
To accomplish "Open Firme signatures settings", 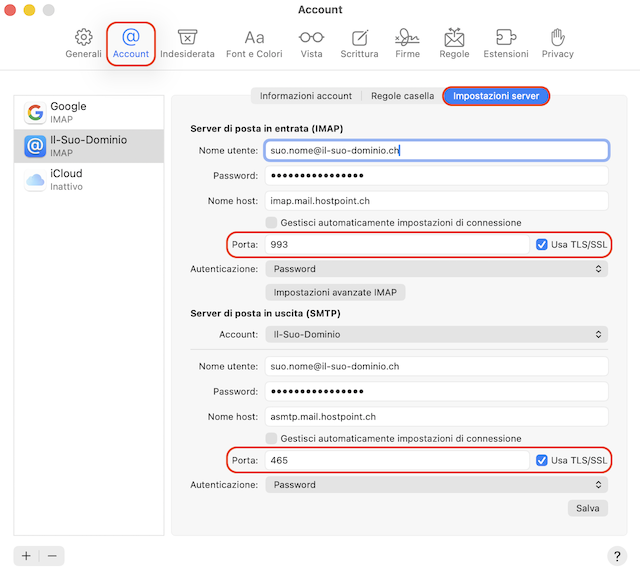I will (x=407, y=43).
